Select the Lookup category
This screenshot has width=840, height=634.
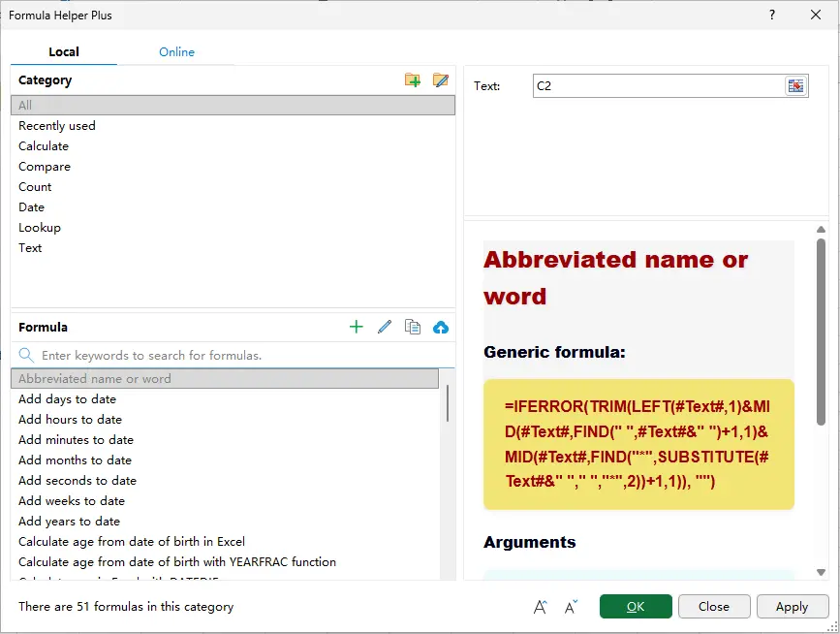pyautogui.click(x=233, y=227)
